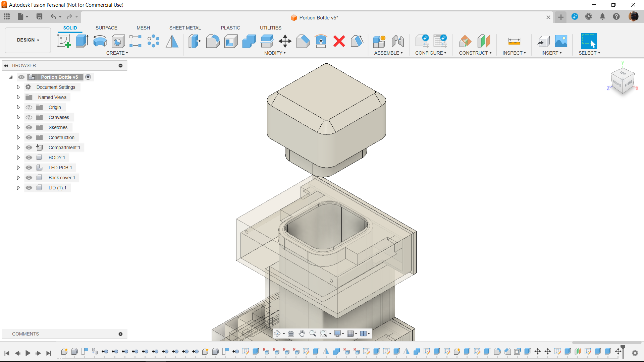The width and height of the screenshot is (644, 362).
Task: Activate the Joint tool in ASSEMBLE
Action: pyautogui.click(x=397, y=41)
